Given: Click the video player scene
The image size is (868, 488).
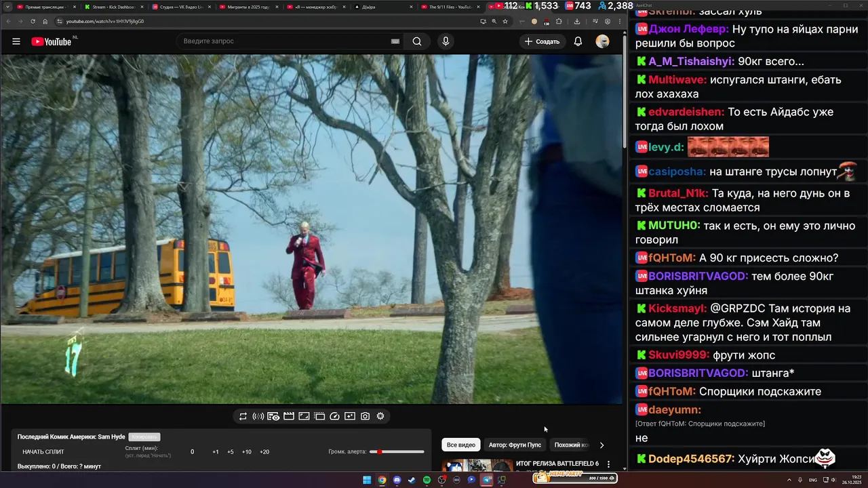Looking at the screenshot, I should (x=311, y=229).
